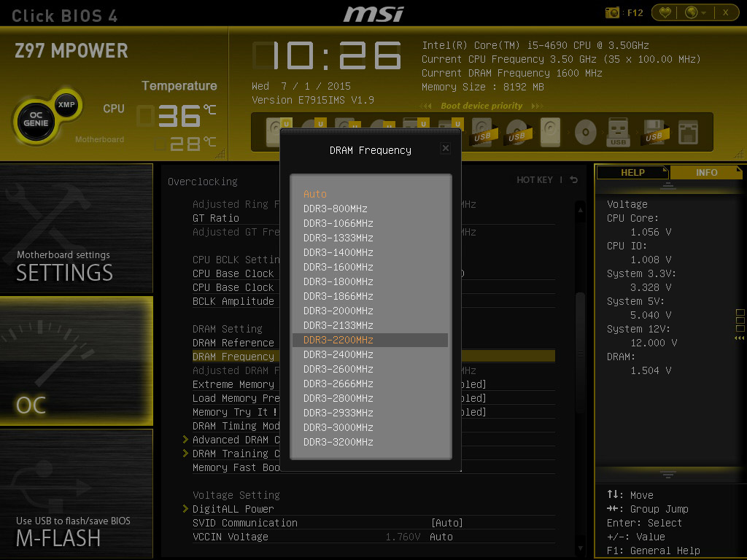
Task: Open Motherboard SETTINGS section
Action: 76,228
